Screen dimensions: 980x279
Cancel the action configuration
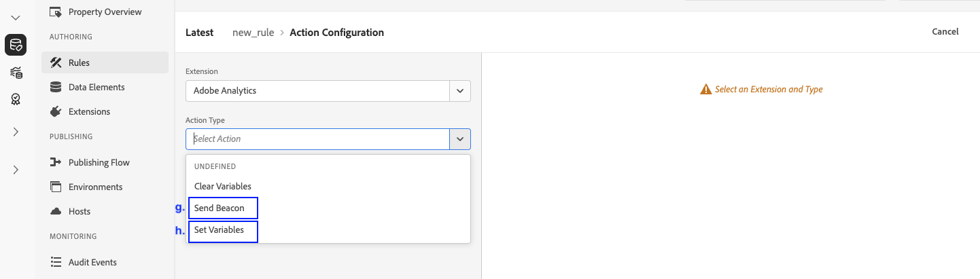(x=945, y=32)
